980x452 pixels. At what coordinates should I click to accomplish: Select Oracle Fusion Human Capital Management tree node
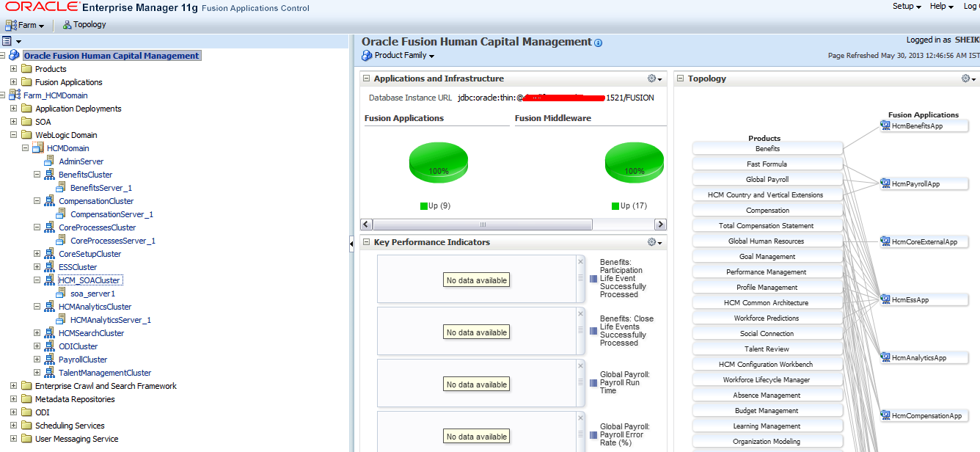pos(111,56)
